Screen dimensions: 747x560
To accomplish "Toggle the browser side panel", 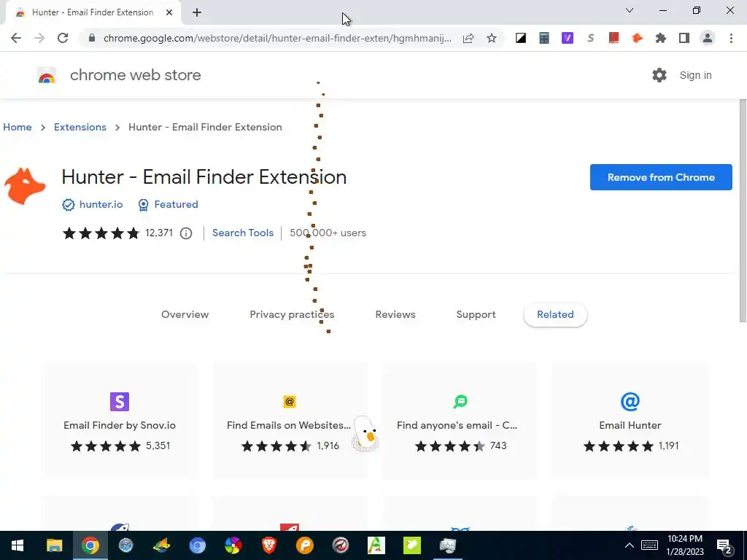I will pos(684,38).
